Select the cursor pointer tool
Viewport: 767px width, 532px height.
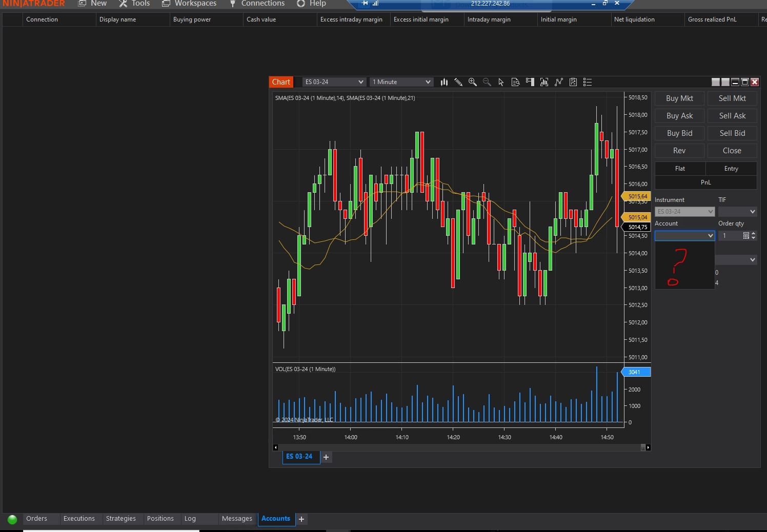(x=501, y=82)
